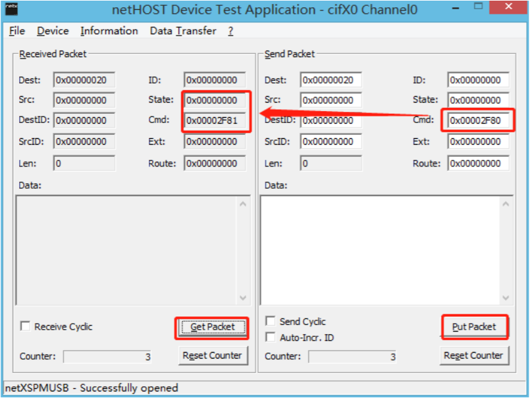Enable the Receive Cyclic checkbox

25,326
